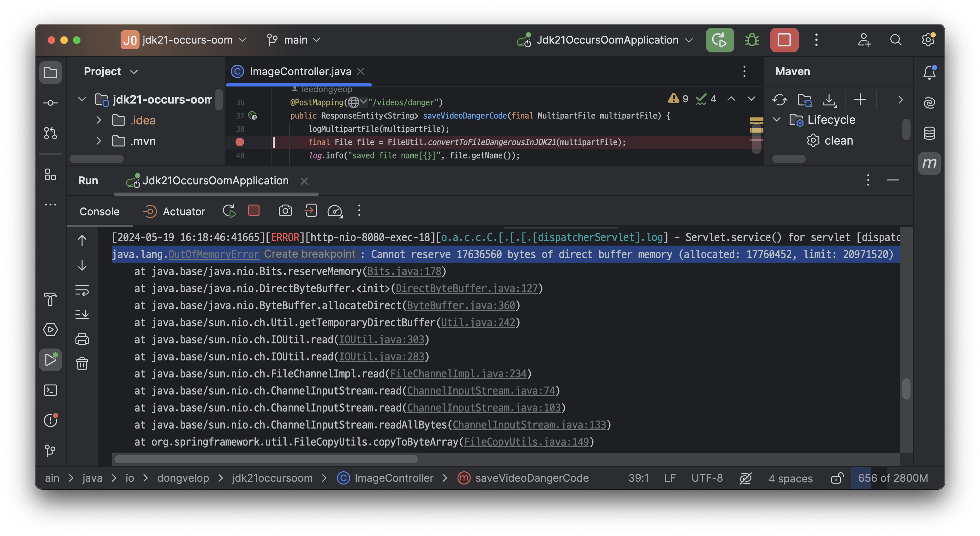The width and height of the screenshot is (980, 536).
Task: Select the Console tab
Action: point(99,211)
